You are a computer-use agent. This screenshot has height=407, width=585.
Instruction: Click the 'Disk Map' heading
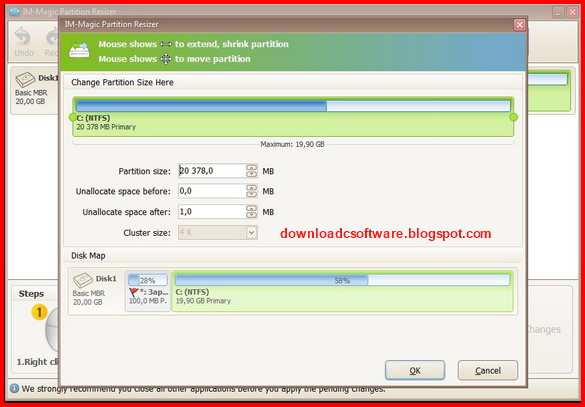coord(88,256)
